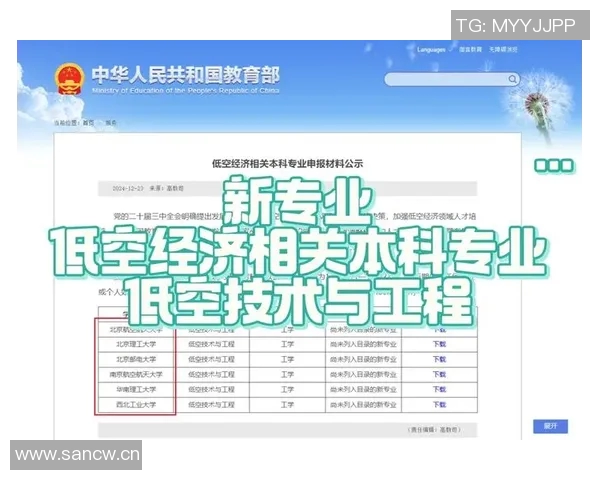Image resolution: width=600 pixels, height=480 pixels.
Task: Click the 中华人民共和国教育部 site title
Action: point(186,75)
